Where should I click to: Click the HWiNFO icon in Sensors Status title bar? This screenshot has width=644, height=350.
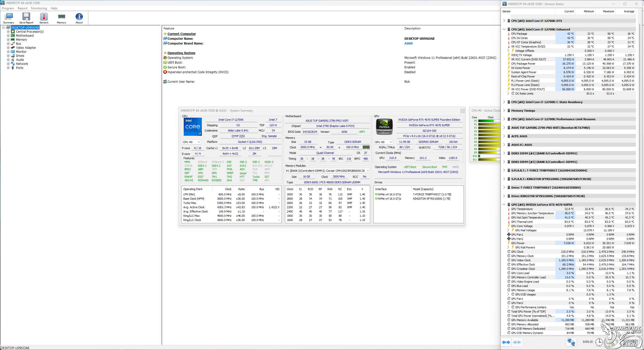504,4
